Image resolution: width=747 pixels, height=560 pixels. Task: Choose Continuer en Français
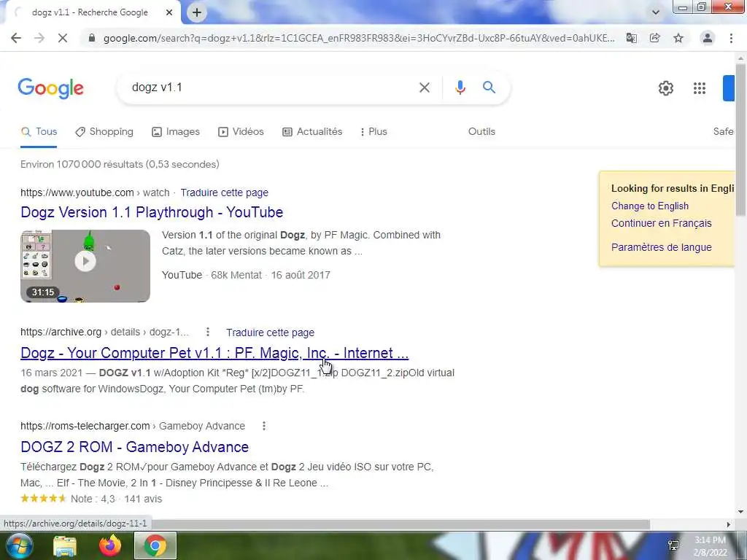pos(661,223)
